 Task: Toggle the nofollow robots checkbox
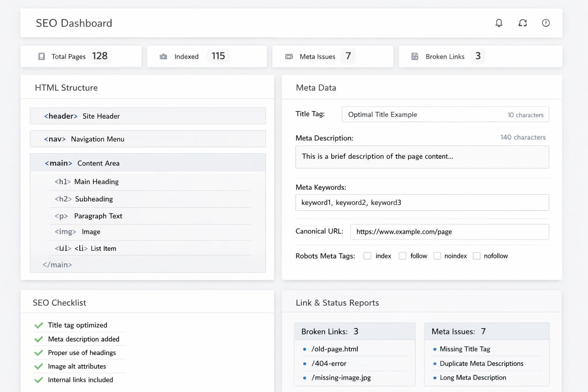coord(477,256)
